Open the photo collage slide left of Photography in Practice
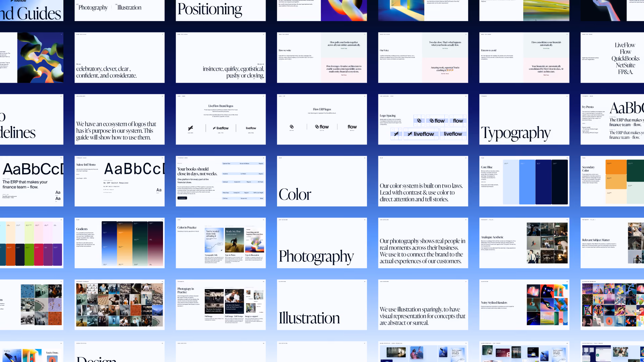The width and height of the screenshot is (644, 362). [x=119, y=305]
